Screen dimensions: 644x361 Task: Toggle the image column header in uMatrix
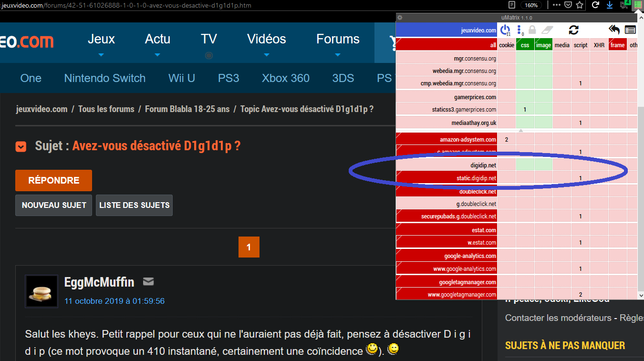[544, 45]
